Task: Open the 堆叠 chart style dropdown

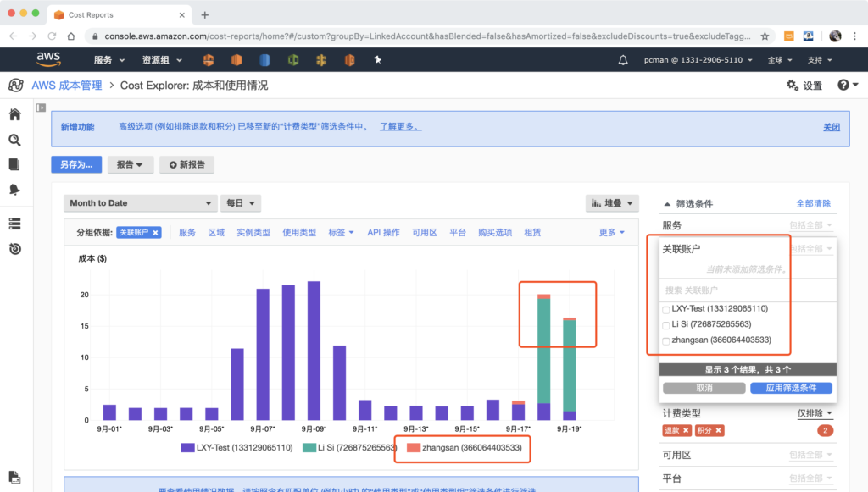Action: pyautogui.click(x=612, y=203)
